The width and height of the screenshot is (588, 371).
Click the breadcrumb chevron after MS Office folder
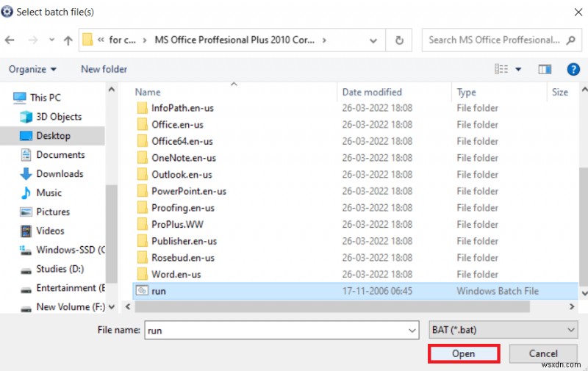(x=324, y=40)
